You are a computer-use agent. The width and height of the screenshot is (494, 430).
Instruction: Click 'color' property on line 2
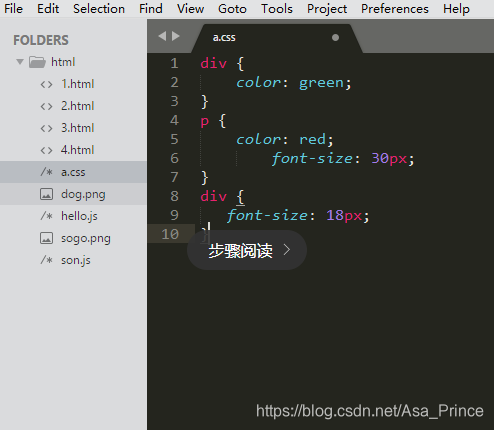258,83
